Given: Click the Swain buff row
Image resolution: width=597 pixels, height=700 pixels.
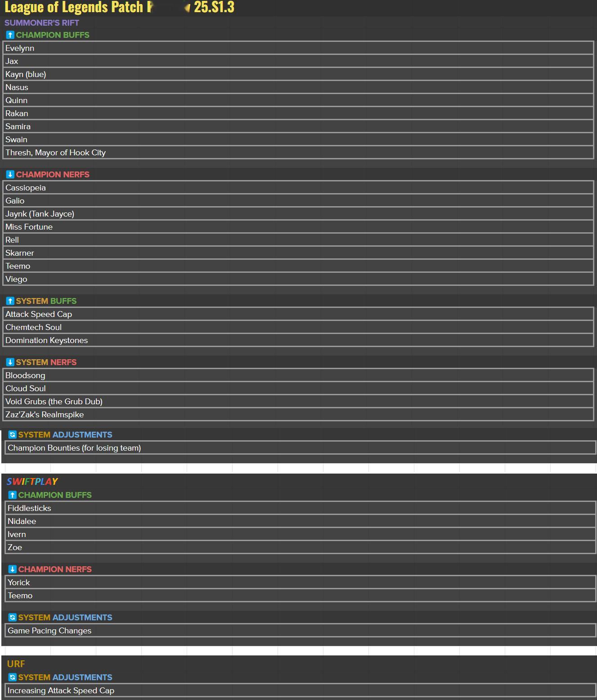Looking at the screenshot, I should click(298, 140).
